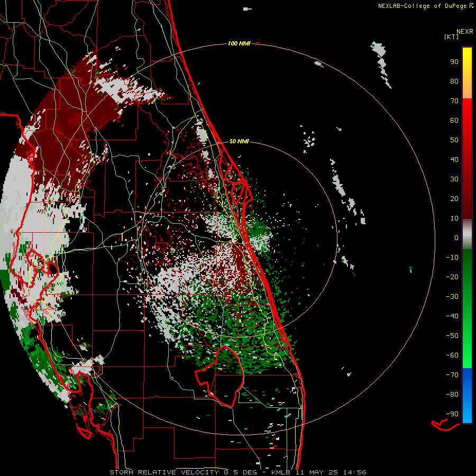
Task: Click the 10 value on the velocity scale
Action: pos(454,218)
